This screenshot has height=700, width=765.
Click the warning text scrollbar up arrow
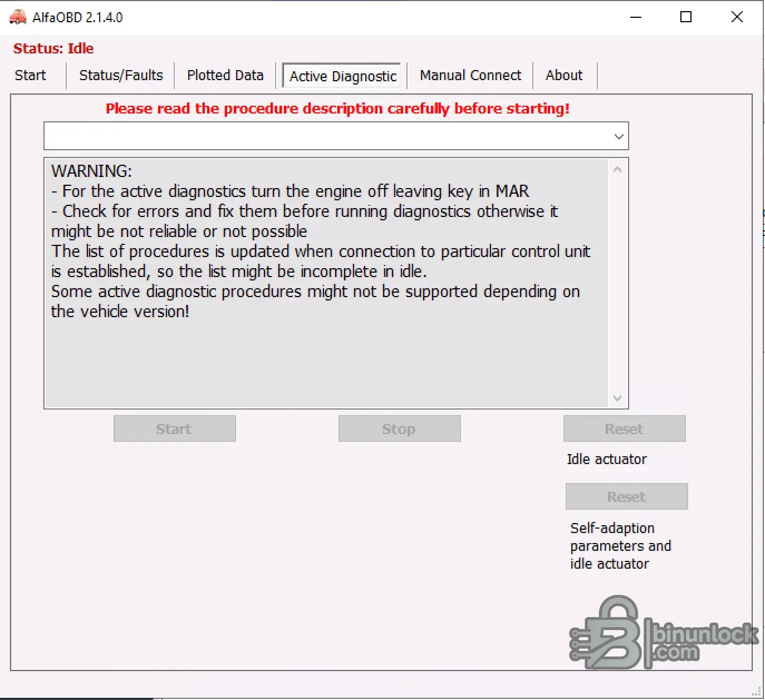(617, 169)
